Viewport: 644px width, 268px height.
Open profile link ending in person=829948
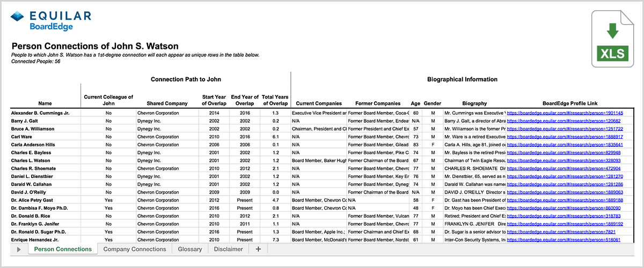tap(563, 153)
